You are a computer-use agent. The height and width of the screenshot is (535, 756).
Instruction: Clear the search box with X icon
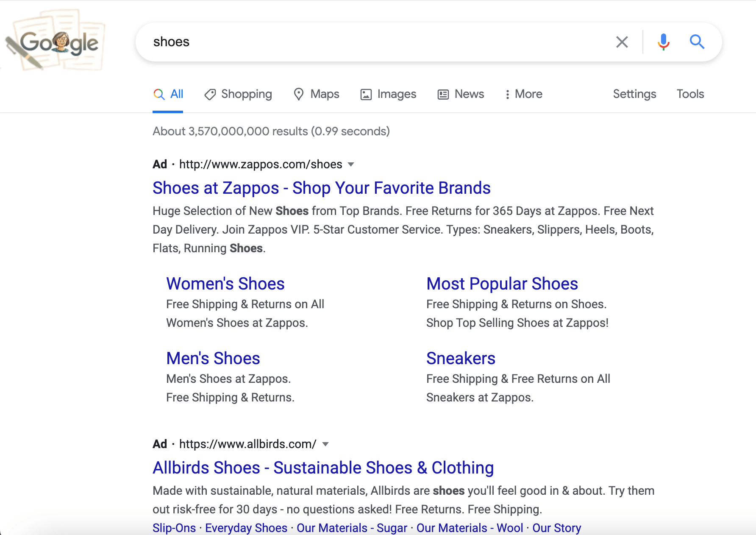click(x=622, y=42)
